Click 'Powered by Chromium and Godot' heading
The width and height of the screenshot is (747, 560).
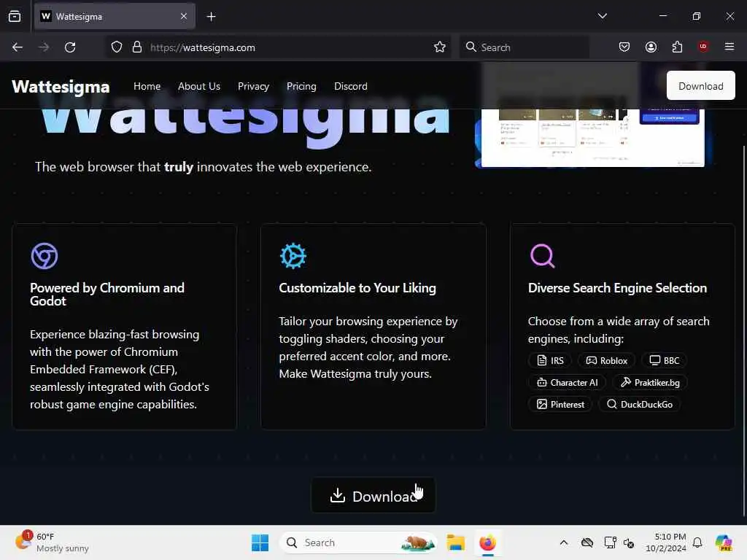click(107, 295)
